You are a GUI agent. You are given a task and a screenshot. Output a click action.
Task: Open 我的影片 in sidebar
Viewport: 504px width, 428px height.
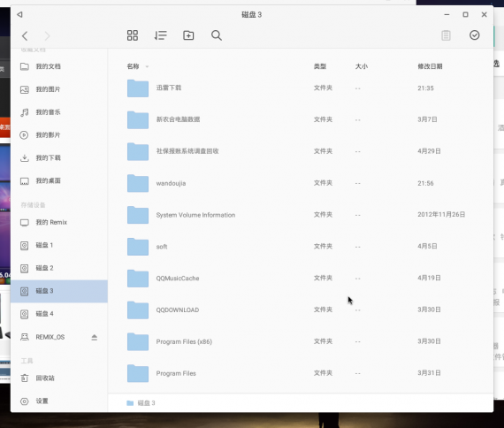(x=59, y=135)
